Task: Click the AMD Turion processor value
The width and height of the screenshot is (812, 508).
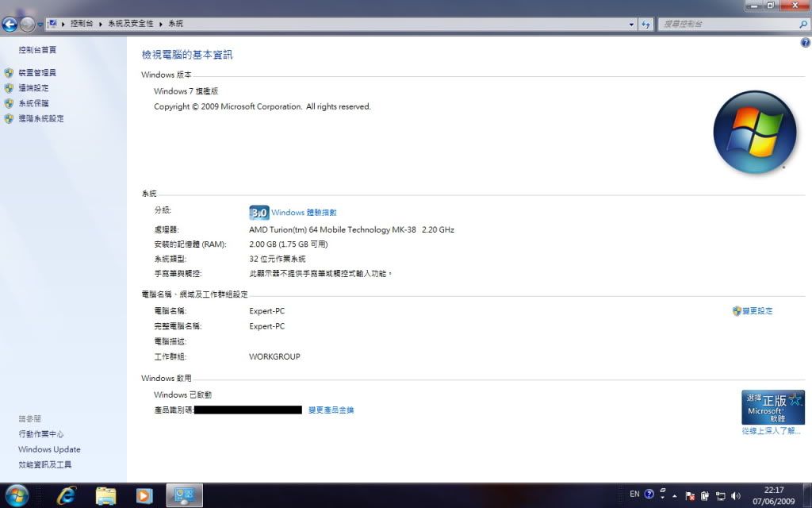Action: tap(351, 229)
